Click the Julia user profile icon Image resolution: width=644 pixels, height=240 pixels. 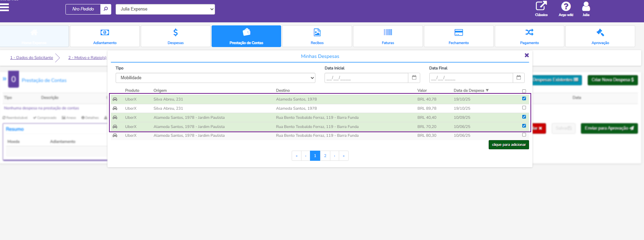(586, 6)
